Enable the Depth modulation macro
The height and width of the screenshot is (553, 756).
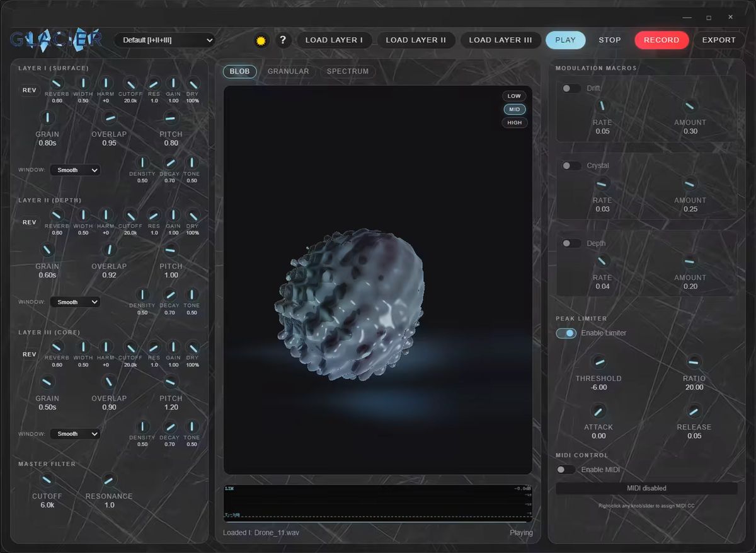571,243
